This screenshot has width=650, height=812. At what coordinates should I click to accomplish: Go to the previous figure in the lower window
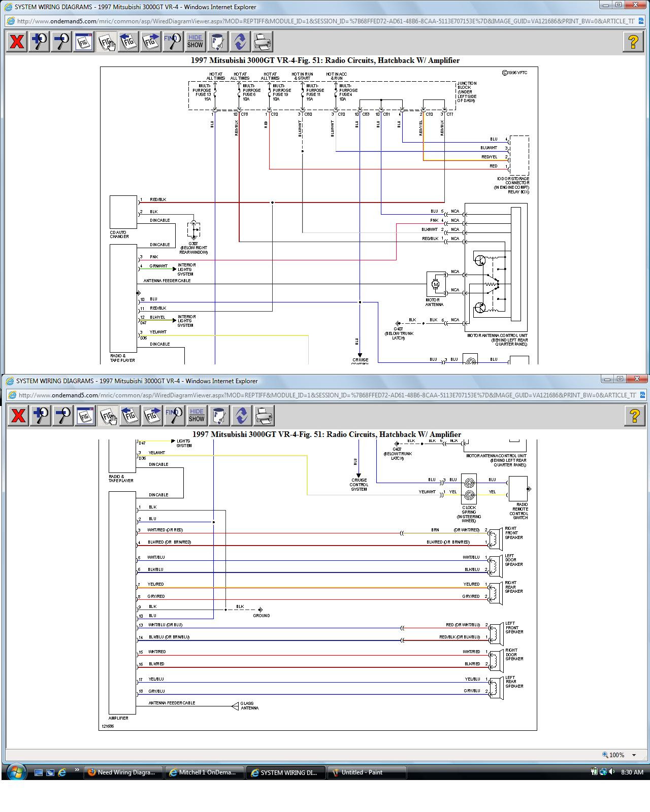coord(130,416)
